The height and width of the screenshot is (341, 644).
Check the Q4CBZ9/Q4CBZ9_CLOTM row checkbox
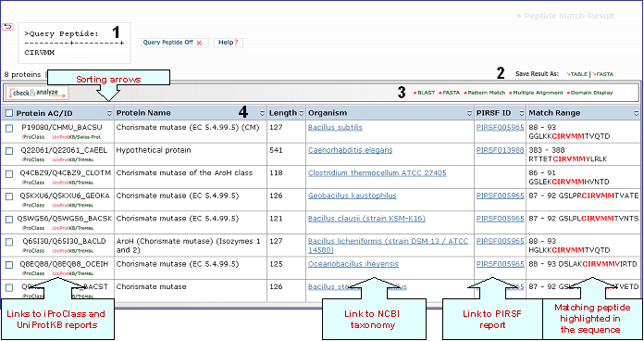(9, 174)
